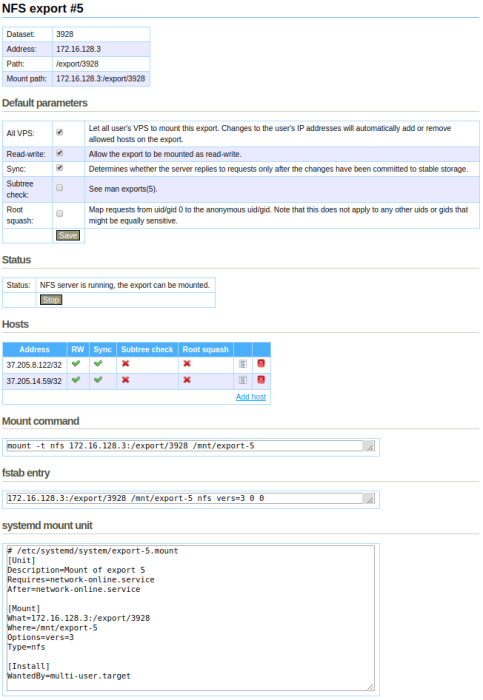
Task: Stop the NFS server
Action: (51, 300)
